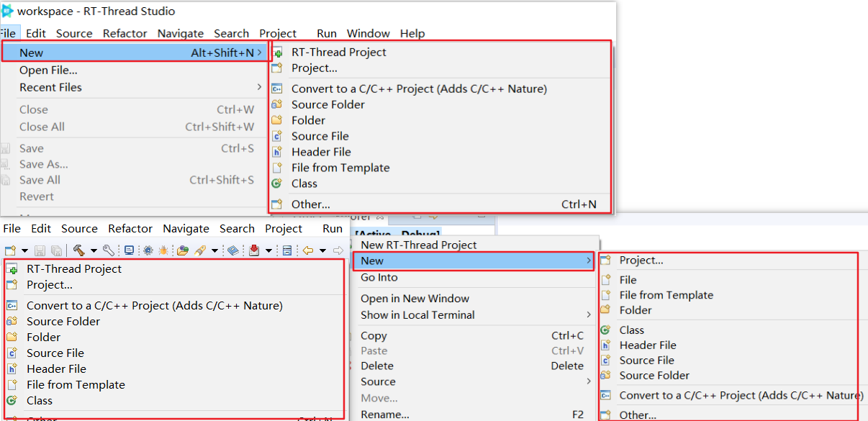Click the green Class icon in the context submenu
The height and width of the screenshot is (421, 868).
coord(606,330)
